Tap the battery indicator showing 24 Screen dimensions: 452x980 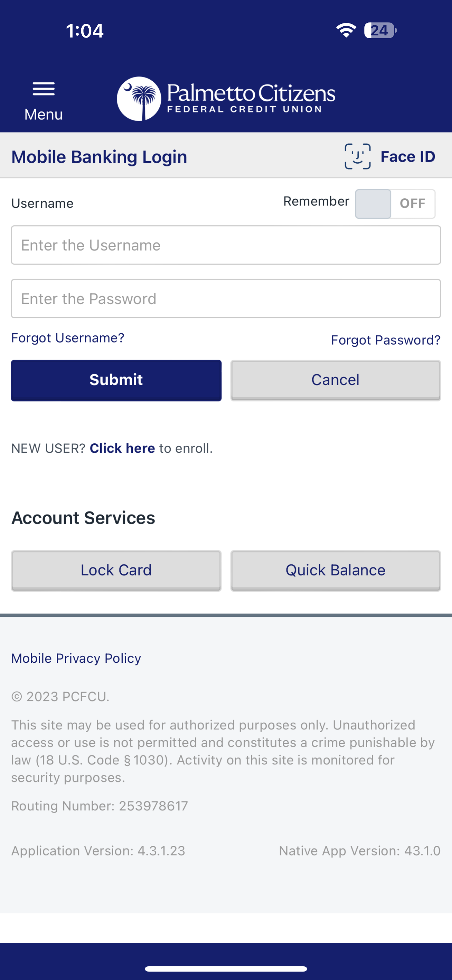[x=379, y=30]
